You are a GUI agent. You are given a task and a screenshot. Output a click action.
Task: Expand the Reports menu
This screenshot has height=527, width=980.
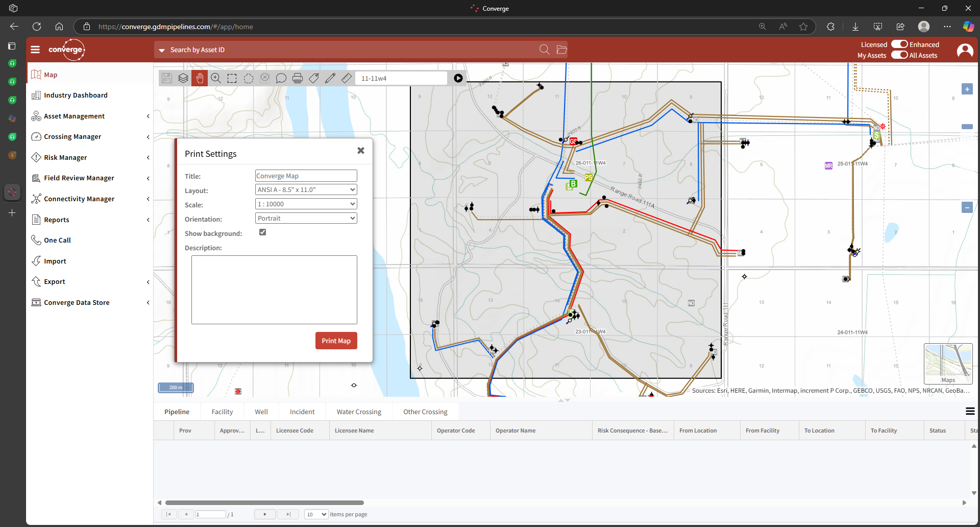pyautogui.click(x=90, y=220)
